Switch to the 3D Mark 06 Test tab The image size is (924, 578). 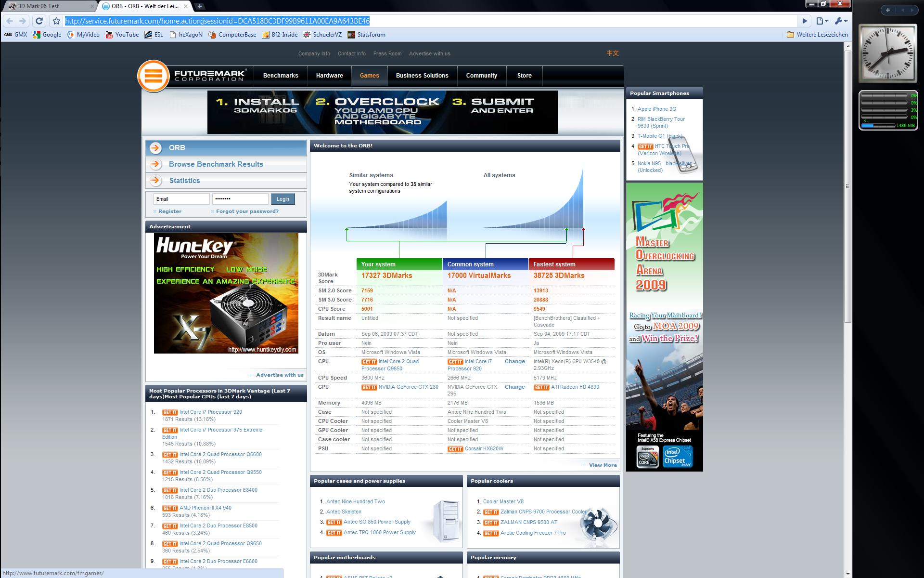coord(51,6)
